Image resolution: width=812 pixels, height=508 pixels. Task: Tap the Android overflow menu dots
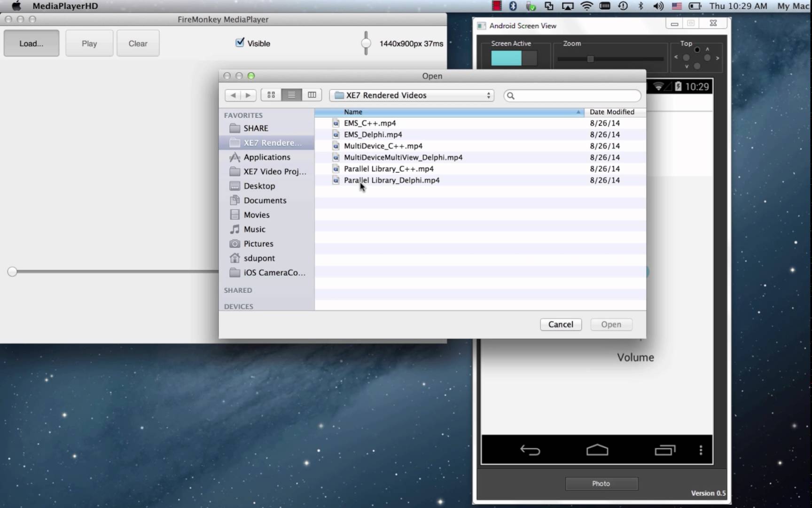click(x=701, y=450)
